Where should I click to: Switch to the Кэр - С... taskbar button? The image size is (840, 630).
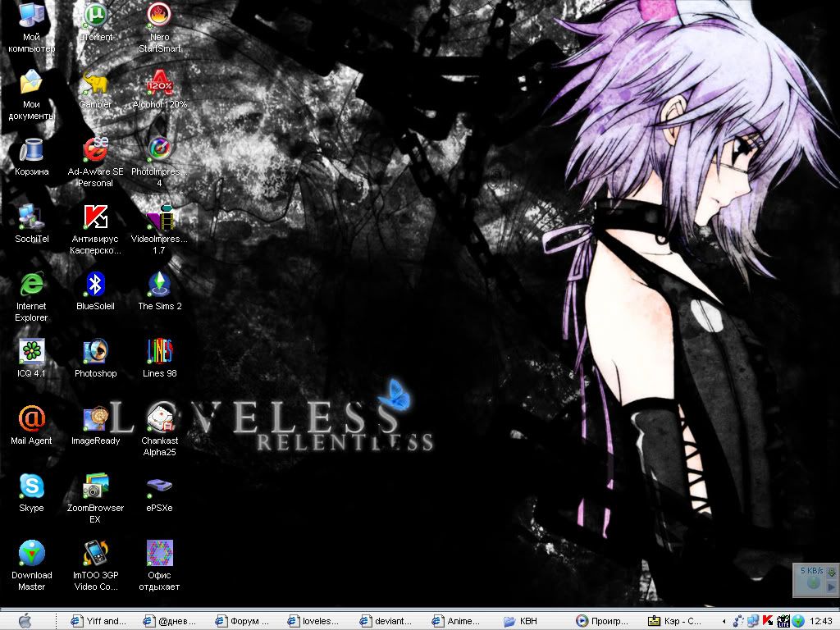tap(676, 621)
